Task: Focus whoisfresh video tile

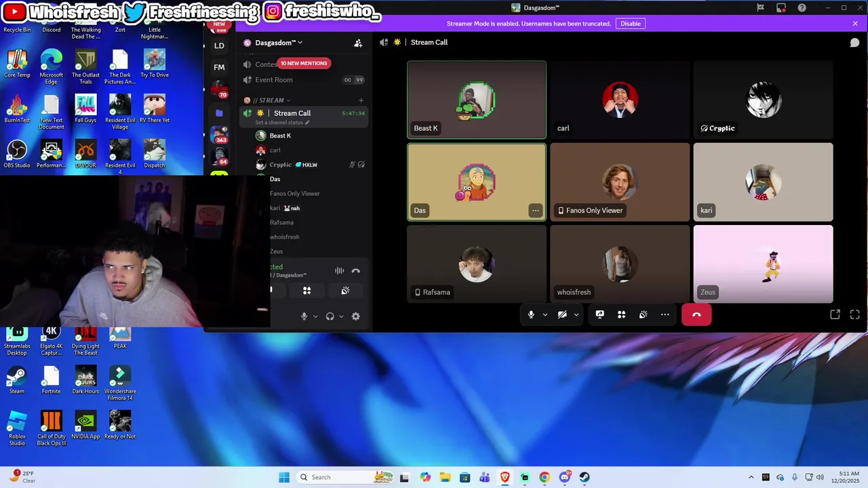Action: pos(620,264)
